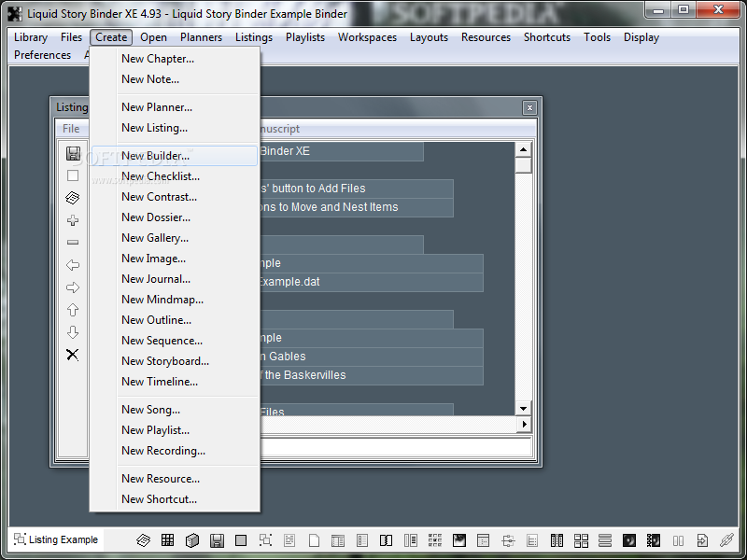747x560 pixels.
Task: Select New Timeline... menu entry
Action: (160, 381)
